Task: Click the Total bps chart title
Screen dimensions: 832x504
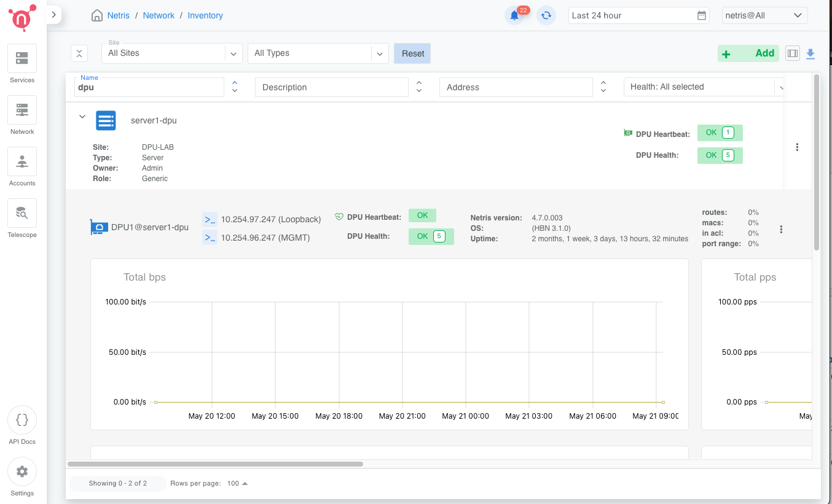Action: pos(144,277)
